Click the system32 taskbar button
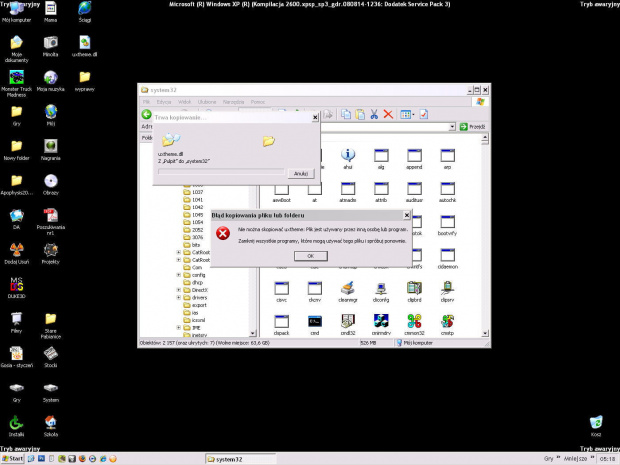620x465 pixels. [240, 459]
